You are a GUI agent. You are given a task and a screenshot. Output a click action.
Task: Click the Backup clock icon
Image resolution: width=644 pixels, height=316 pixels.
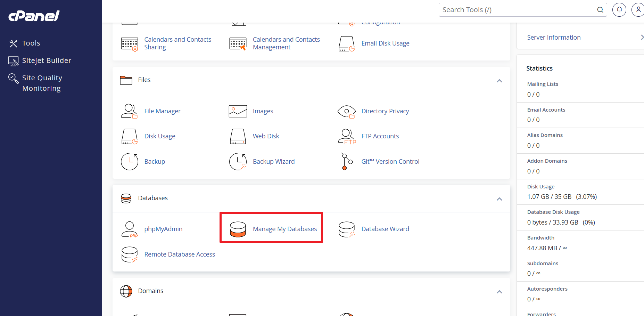point(130,162)
